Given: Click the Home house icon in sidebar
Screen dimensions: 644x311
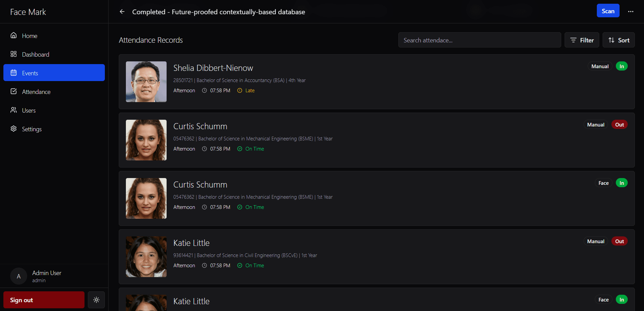Looking at the screenshot, I should [14, 36].
